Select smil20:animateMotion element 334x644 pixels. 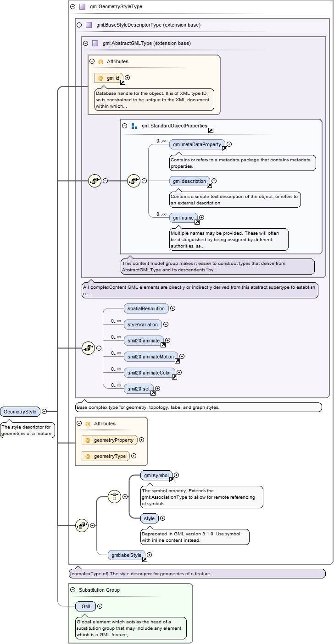(151, 357)
